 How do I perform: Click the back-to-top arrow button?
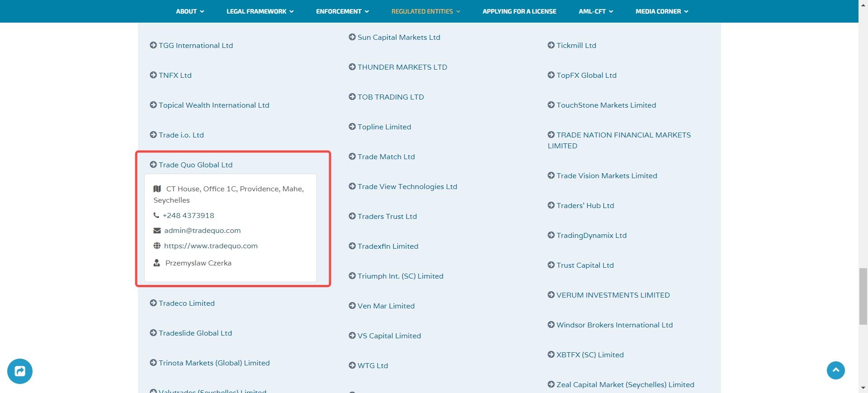836,370
